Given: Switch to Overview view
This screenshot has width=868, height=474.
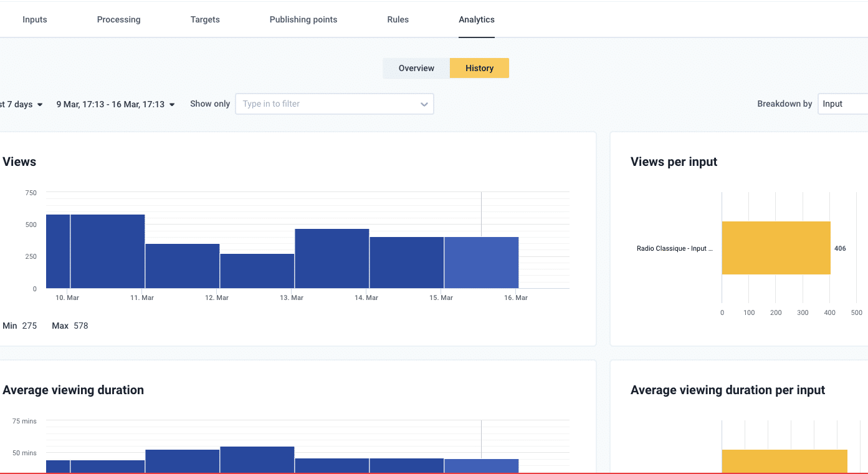Looking at the screenshot, I should (416, 68).
